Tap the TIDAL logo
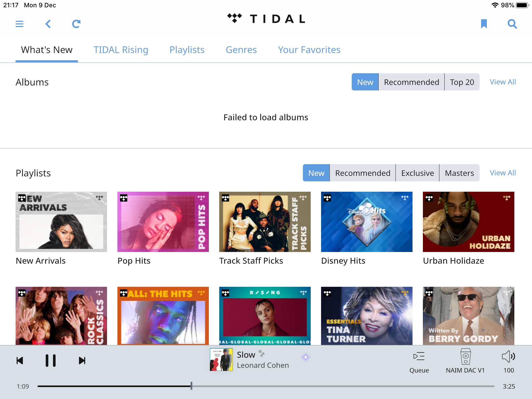 [x=266, y=19]
